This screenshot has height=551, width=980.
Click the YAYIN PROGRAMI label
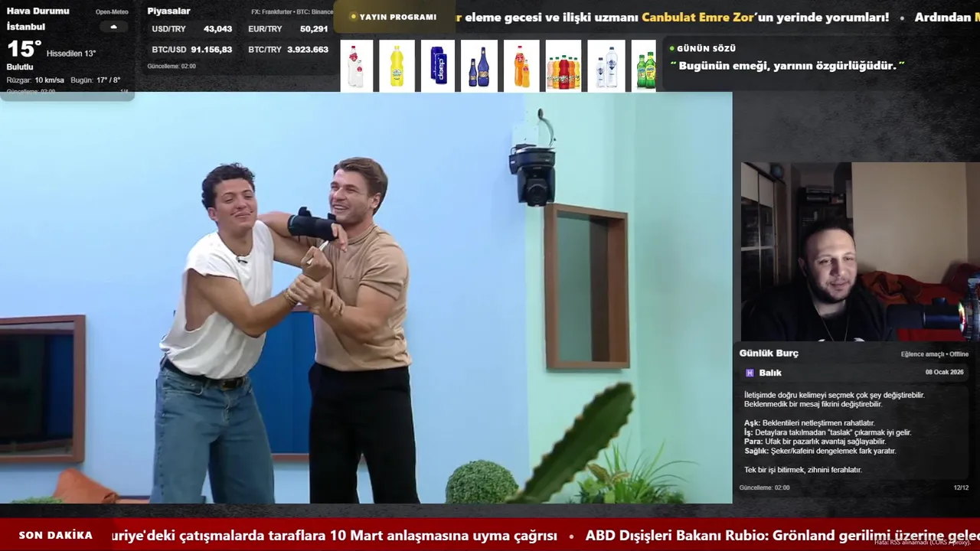(397, 17)
